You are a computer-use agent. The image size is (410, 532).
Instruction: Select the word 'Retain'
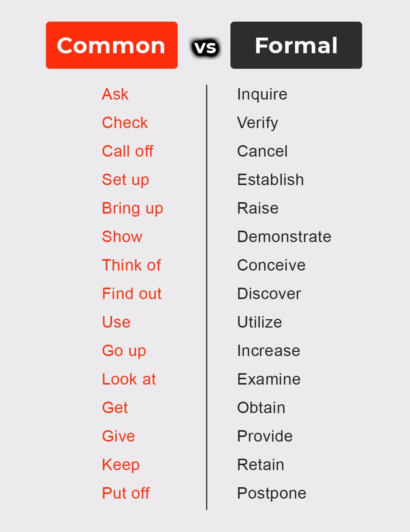point(260,465)
